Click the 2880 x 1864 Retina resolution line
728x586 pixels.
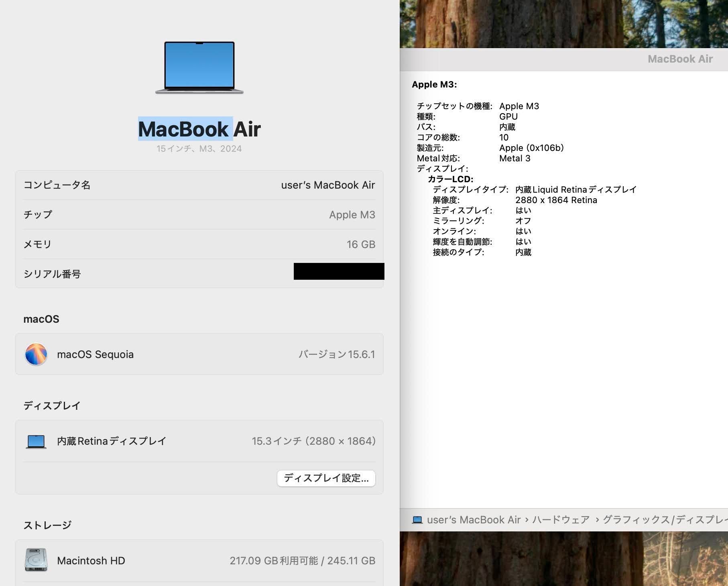556,200
